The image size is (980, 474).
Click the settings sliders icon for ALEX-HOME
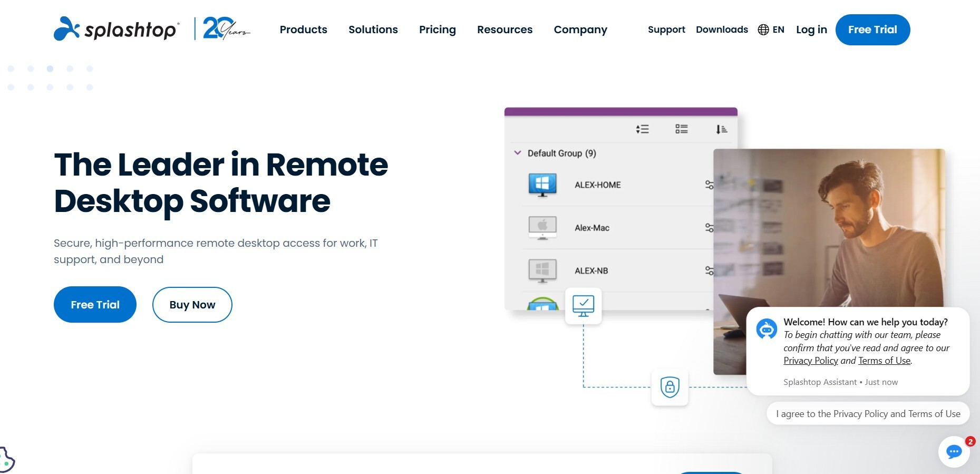[x=709, y=185]
